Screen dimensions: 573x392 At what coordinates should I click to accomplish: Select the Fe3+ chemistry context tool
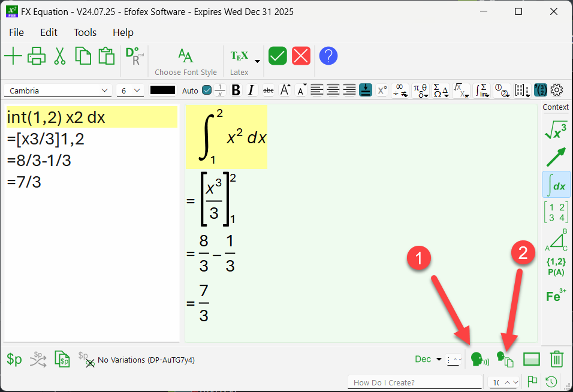[x=556, y=296]
